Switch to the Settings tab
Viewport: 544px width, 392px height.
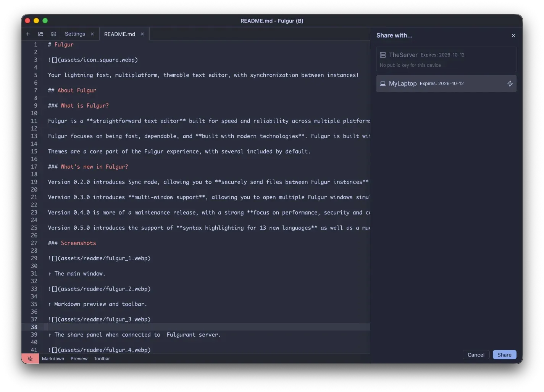(x=75, y=34)
